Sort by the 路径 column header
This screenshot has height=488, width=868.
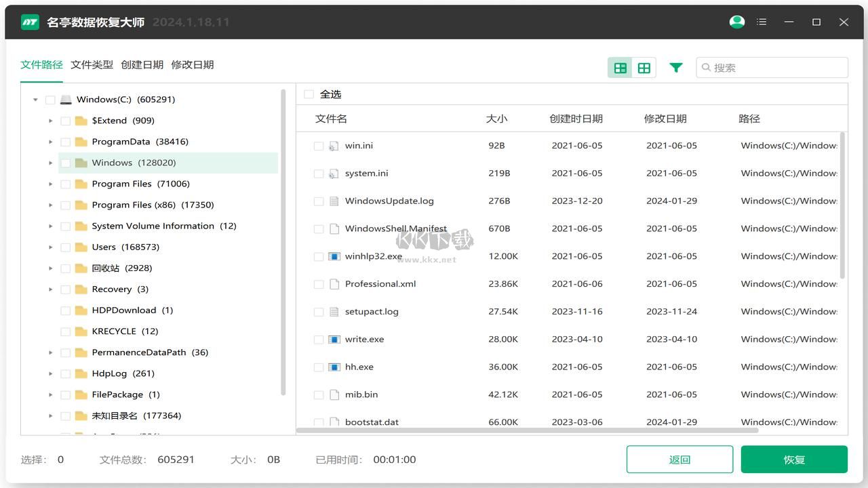[x=749, y=119]
